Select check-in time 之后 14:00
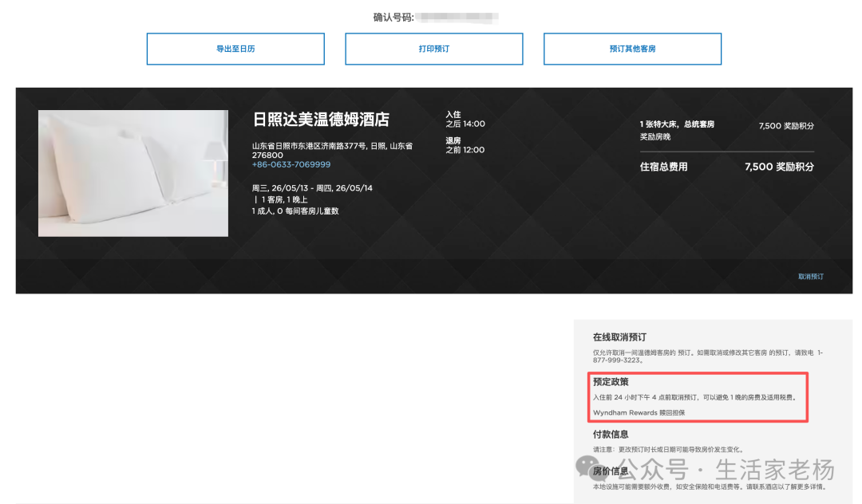This screenshot has height=504, width=862. pos(465,124)
